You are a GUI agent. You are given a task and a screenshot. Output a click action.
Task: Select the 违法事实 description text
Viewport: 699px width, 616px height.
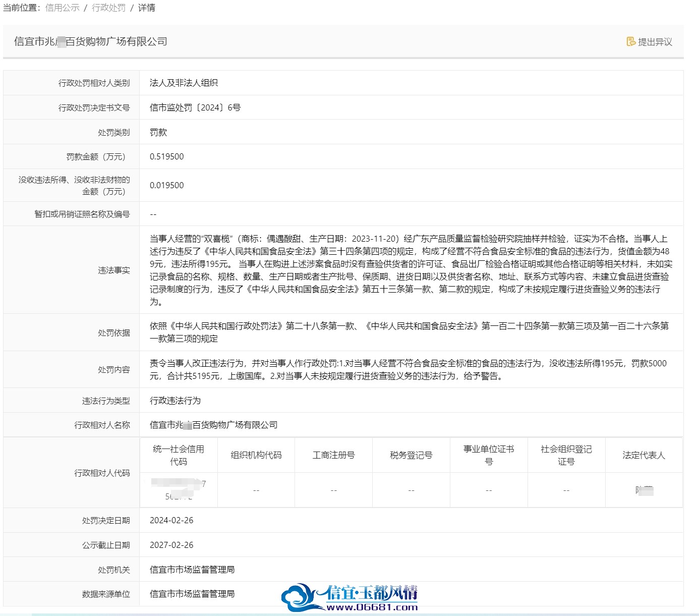tap(411, 270)
